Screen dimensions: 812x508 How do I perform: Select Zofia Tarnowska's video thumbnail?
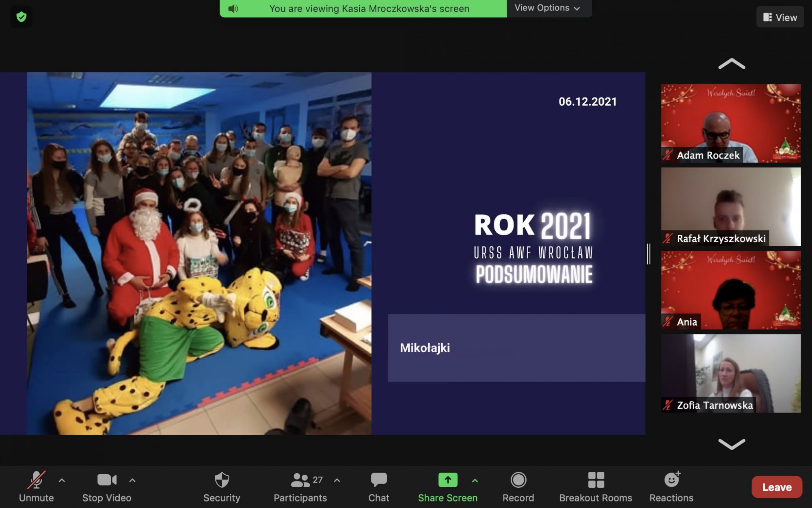point(731,373)
